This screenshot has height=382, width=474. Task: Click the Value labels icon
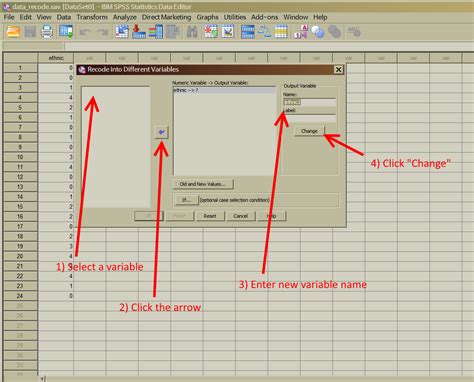click(301, 32)
